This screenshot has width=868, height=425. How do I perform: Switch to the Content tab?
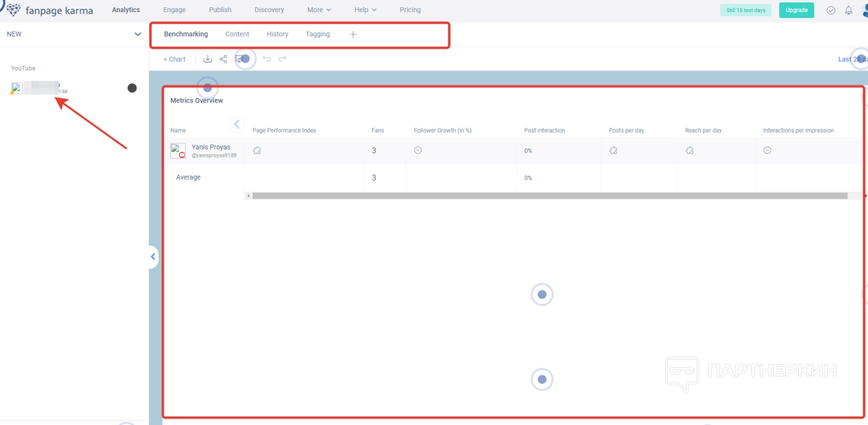point(237,34)
